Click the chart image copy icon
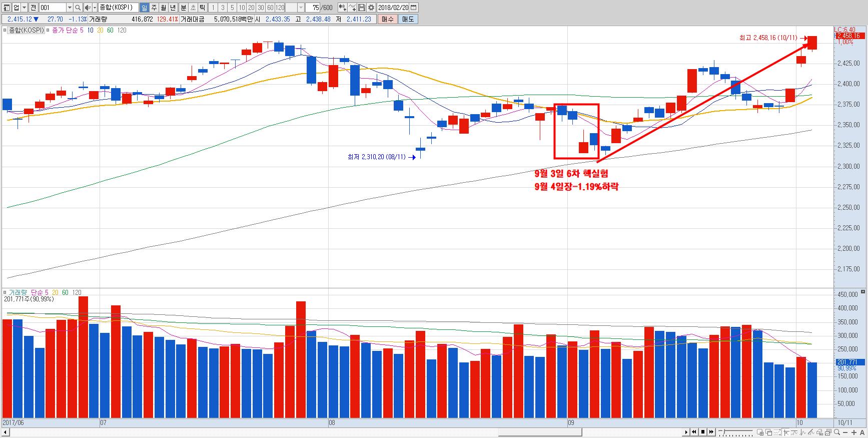Viewport: 868px width, 438px height. tap(828, 432)
